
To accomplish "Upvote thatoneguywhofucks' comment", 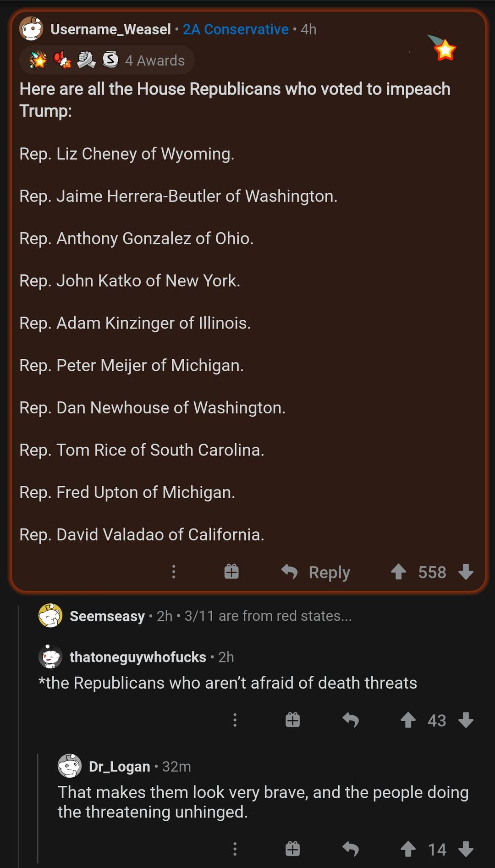I will [408, 720].
